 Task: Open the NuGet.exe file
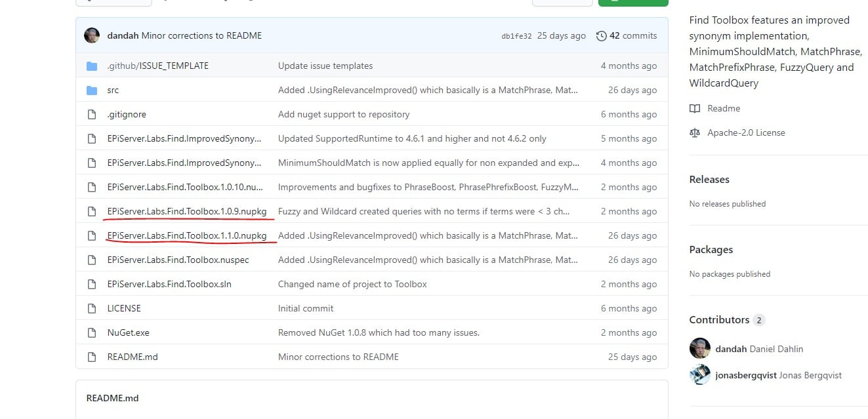click(128, 332)
